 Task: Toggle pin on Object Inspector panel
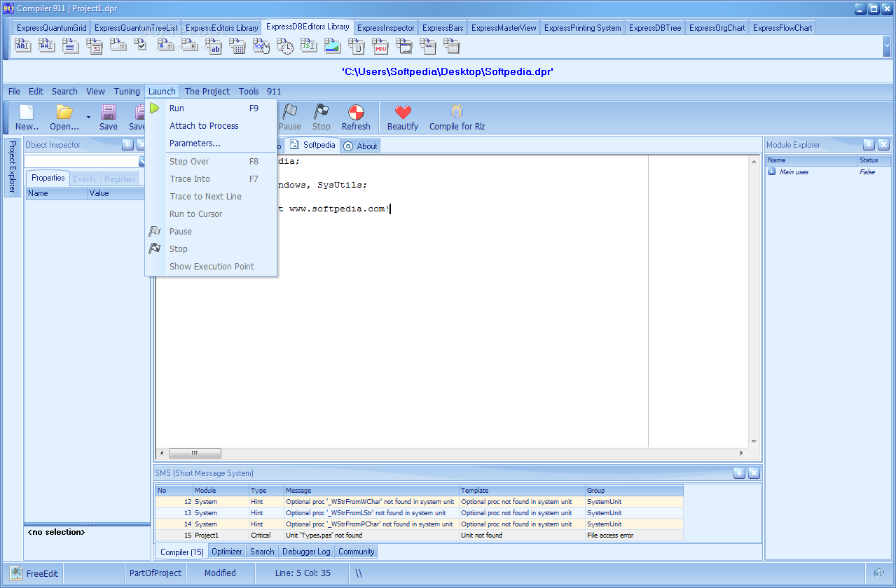coord(127,144)
